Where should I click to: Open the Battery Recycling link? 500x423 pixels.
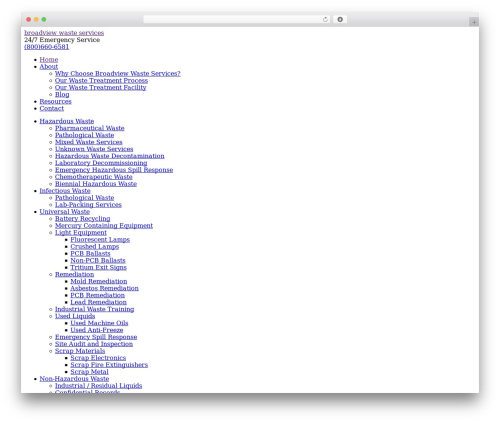[83, 219]
